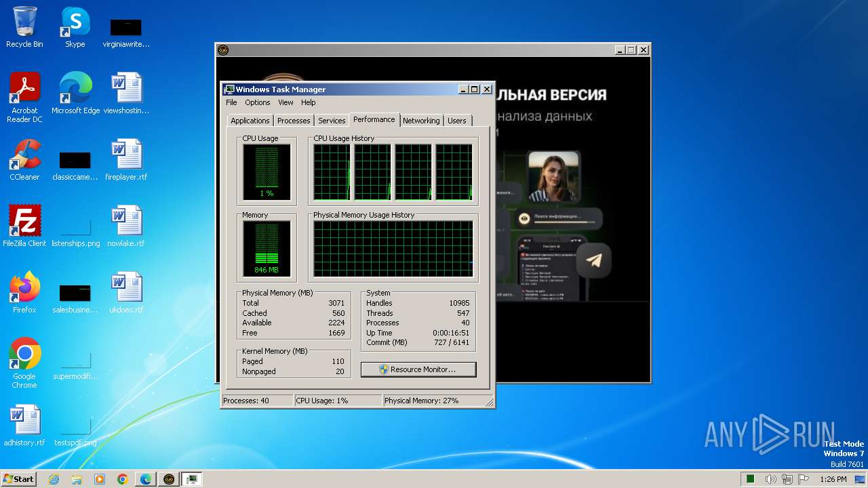Switch to the Processes tab

(x=294, y=121)
